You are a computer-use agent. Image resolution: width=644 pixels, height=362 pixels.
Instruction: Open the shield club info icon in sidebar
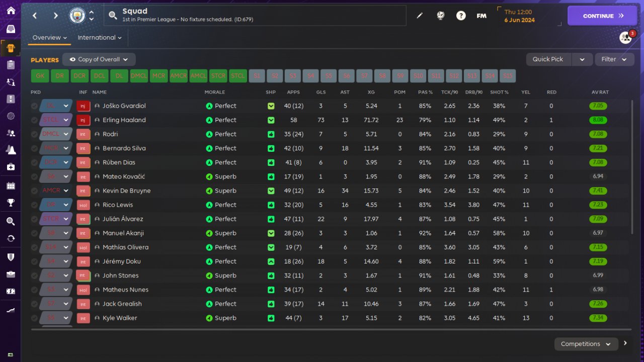point(11,257)
